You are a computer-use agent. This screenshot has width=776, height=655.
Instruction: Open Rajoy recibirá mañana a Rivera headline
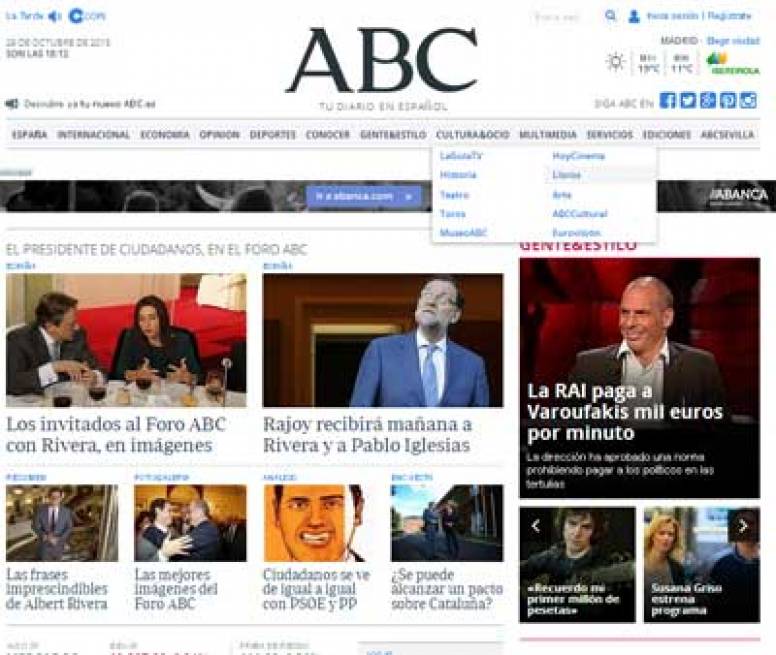[367, 434]
